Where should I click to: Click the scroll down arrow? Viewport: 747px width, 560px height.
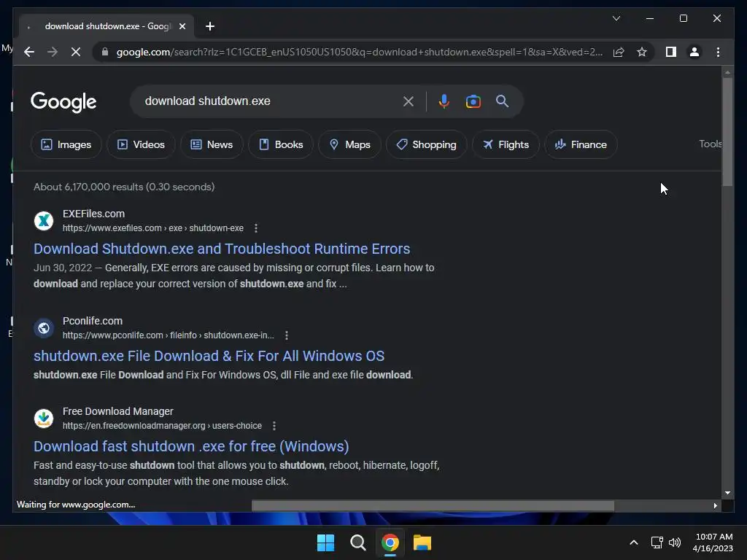pos(727,493)
